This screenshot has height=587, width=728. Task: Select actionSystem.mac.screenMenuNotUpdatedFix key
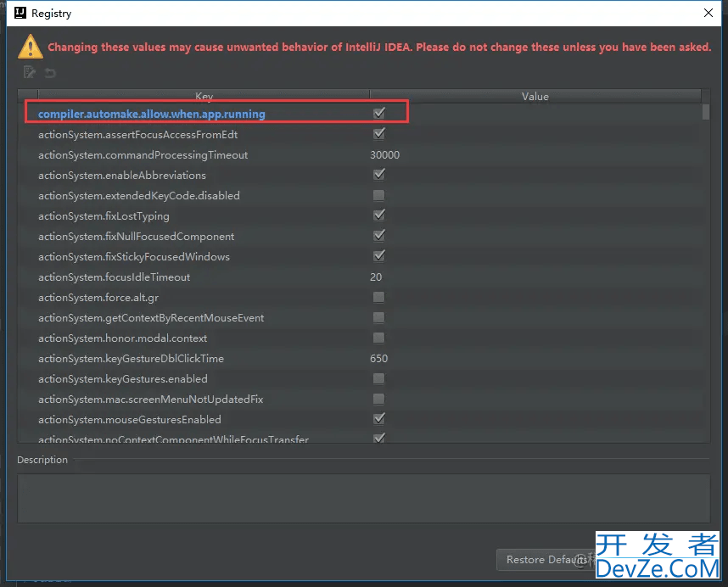coord(150,400)
